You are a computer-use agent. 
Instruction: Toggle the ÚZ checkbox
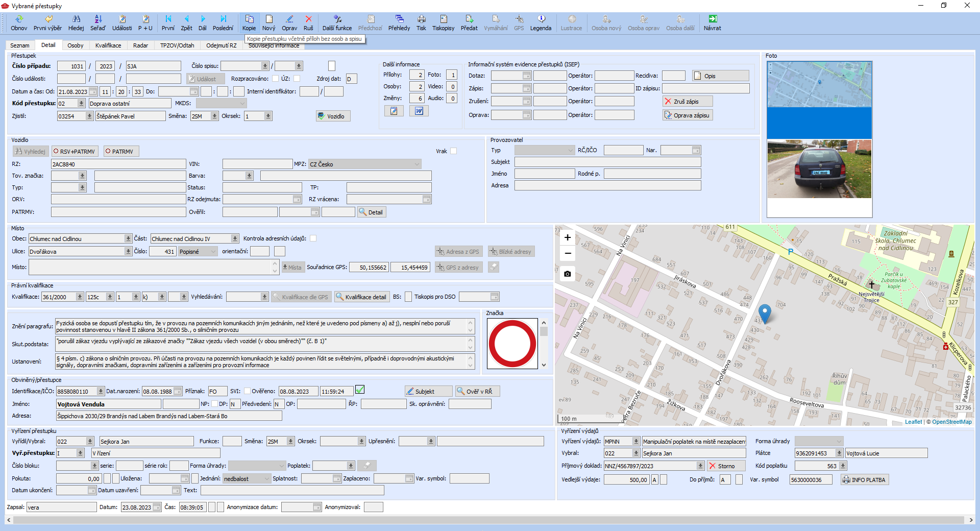coord(297,79)
